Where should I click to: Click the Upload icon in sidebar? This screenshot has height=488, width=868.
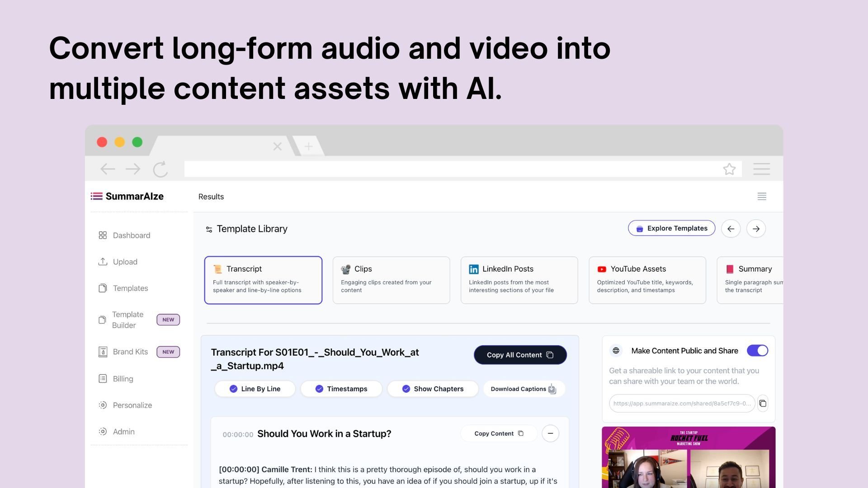click(103, 262)
